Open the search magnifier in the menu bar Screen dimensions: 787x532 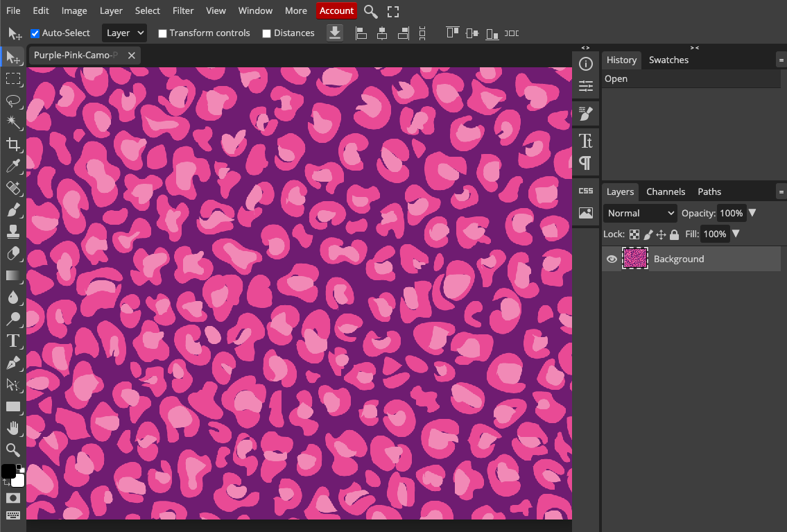pos(370,11)
